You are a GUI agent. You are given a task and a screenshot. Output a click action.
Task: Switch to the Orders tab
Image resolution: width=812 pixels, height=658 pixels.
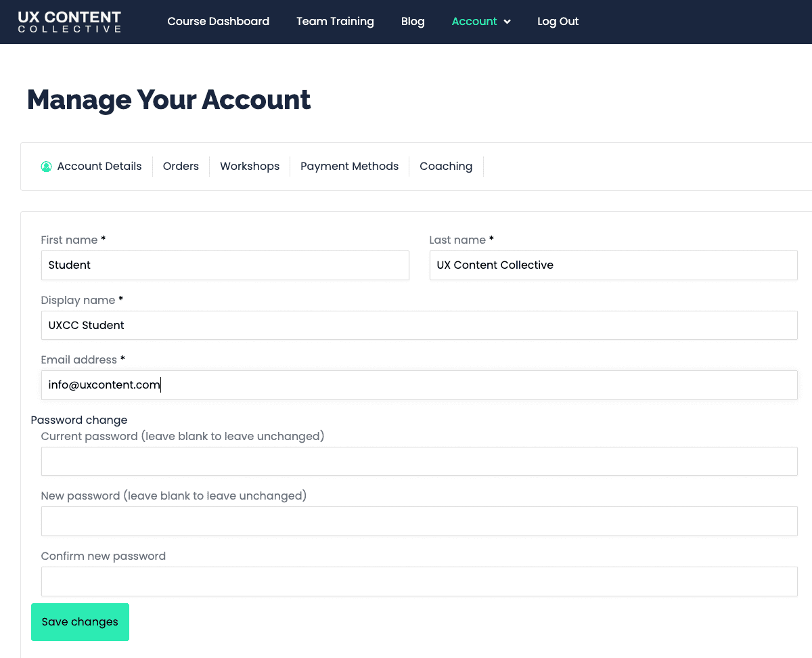point(181,167)
